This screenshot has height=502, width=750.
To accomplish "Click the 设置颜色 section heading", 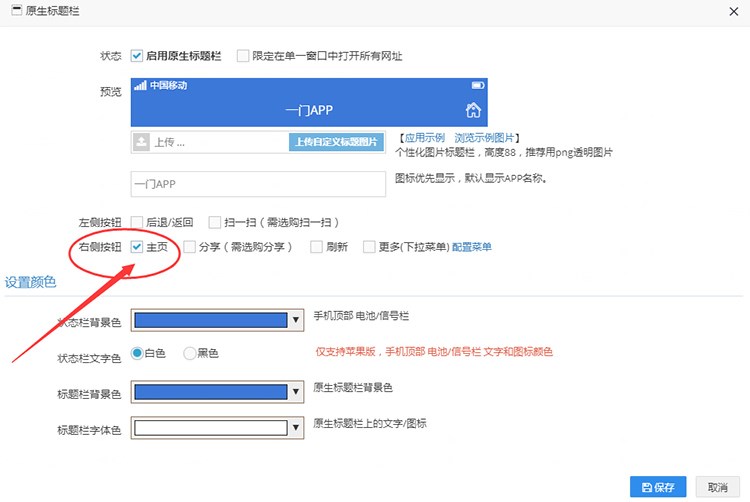I will tap(30, 282).
